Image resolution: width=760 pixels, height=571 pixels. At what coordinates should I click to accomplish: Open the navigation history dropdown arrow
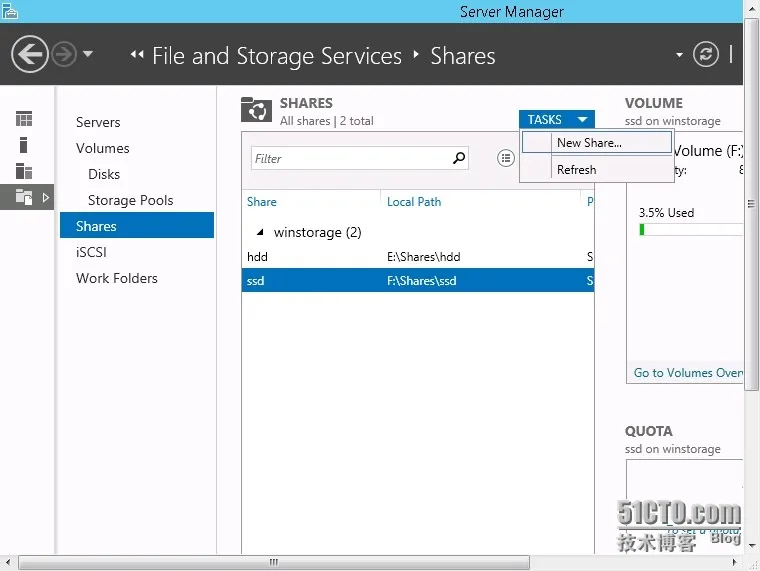[x=88, y=54]
